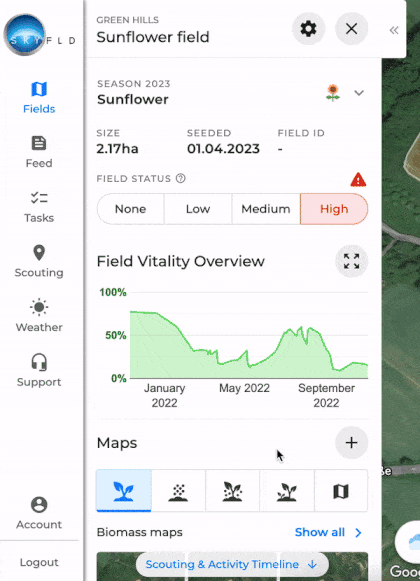Click the SKYFLD globe logo
Viewport: 420px width, 581px height.
25,35
